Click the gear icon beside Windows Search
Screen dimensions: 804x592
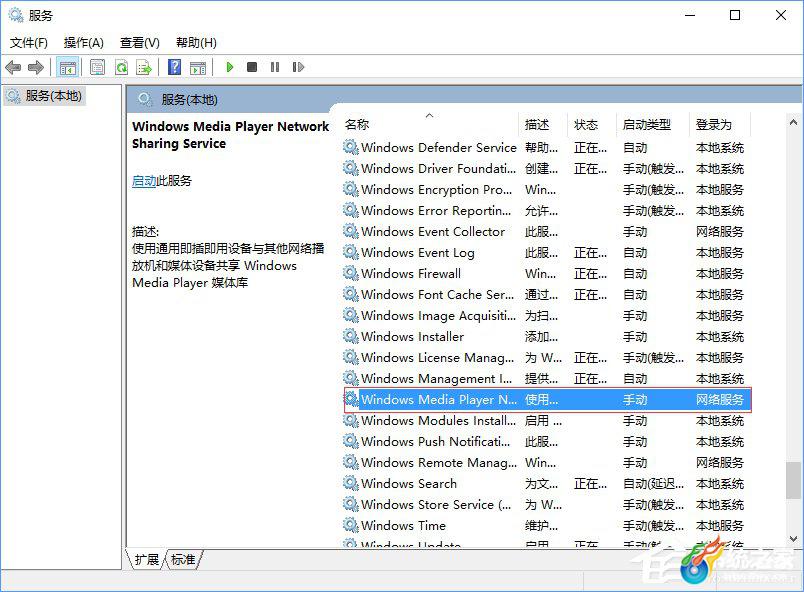pyautogui.click(x=351, y=483)
